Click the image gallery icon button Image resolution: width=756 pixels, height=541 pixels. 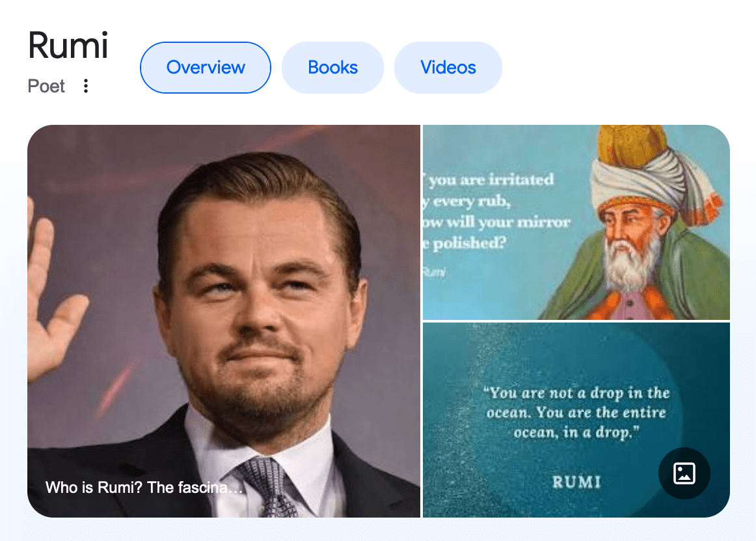pyautogui.click(x=684, y=473)
